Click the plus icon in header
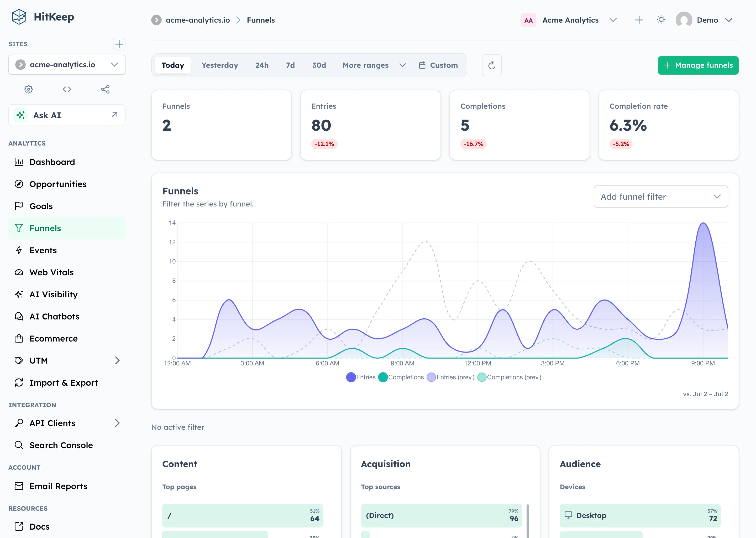The height and width of the screenshot is (538, 756). pyautogui.click(x=639, y=20)
